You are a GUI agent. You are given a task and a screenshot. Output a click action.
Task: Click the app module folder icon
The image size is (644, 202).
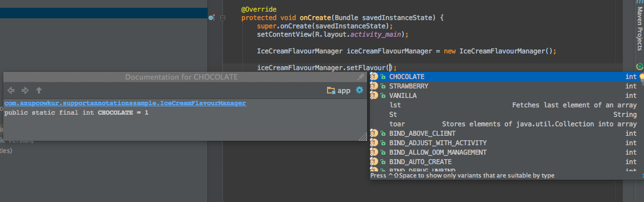pyautogui.click(x=331, y=90)
